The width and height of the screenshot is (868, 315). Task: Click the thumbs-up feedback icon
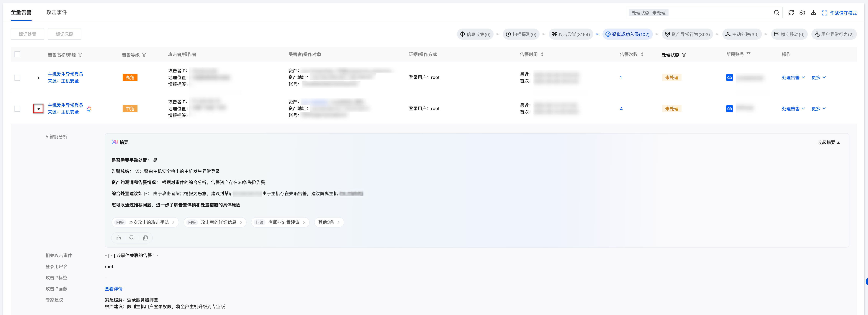coord(118,238)
